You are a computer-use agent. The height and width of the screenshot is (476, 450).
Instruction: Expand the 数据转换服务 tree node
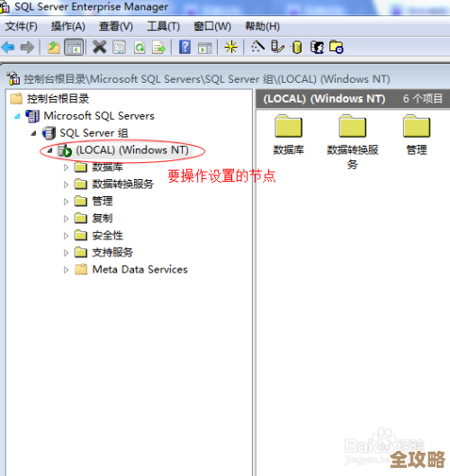[66, 184]
